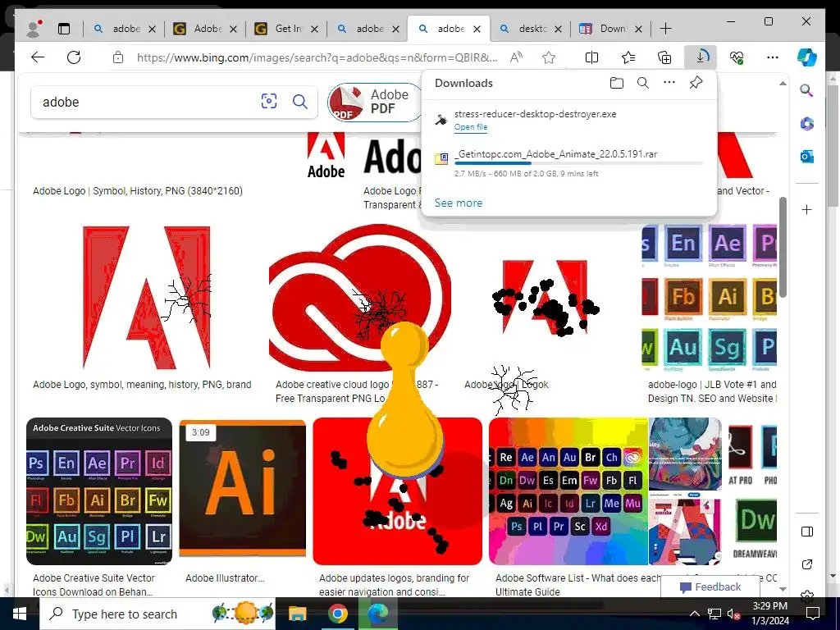Open the downloads folder icon
Image resolution: width=840 pixels, height=630 pixels.
(617, 83)
